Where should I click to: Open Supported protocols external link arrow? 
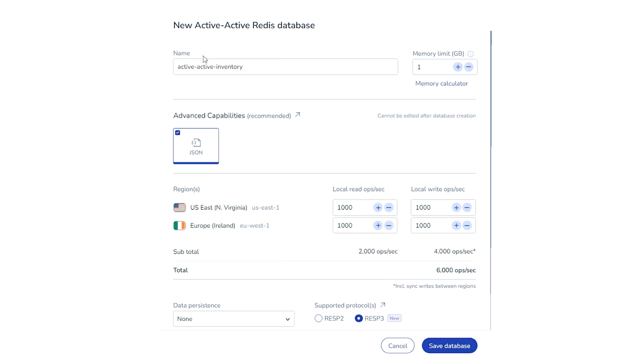coord(383,305)
